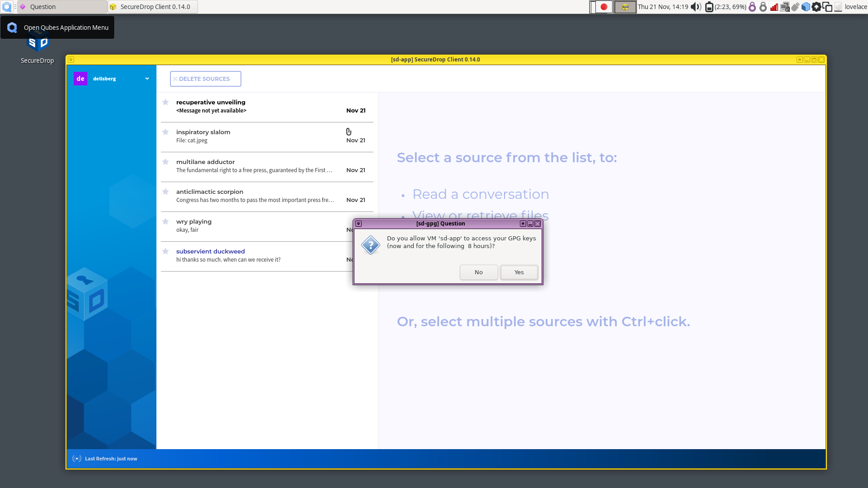This screenshot has height=488, width=868.
Task: Star the anticlimactic scorpion source
Action: click(165, 192)
